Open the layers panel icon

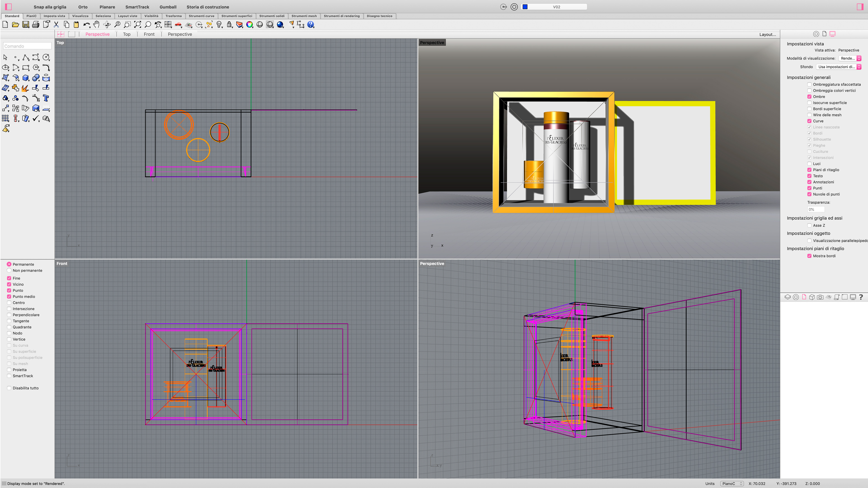click(x=788, y=297)
